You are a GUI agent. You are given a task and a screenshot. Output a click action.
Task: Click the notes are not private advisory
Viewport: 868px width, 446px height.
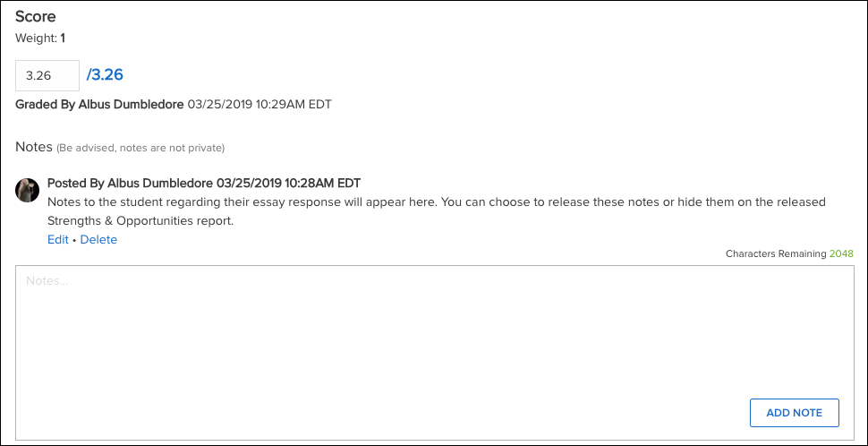[x=140, y=148]
